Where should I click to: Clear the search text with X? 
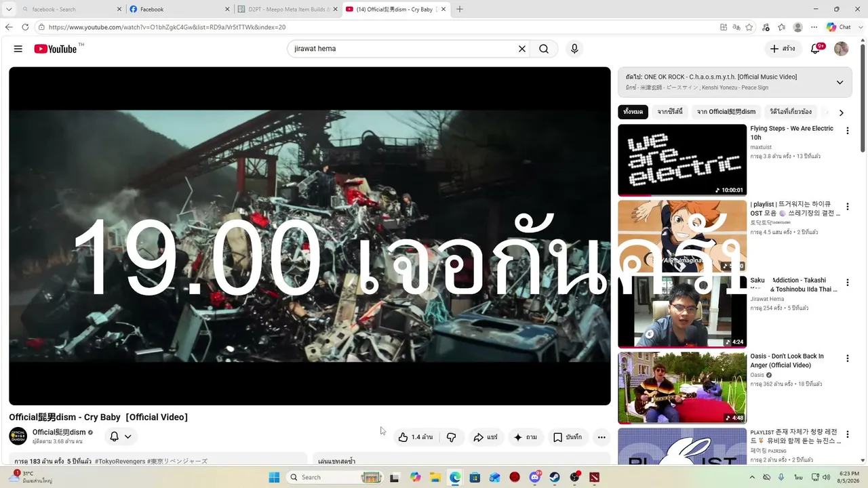pos(522,49)
